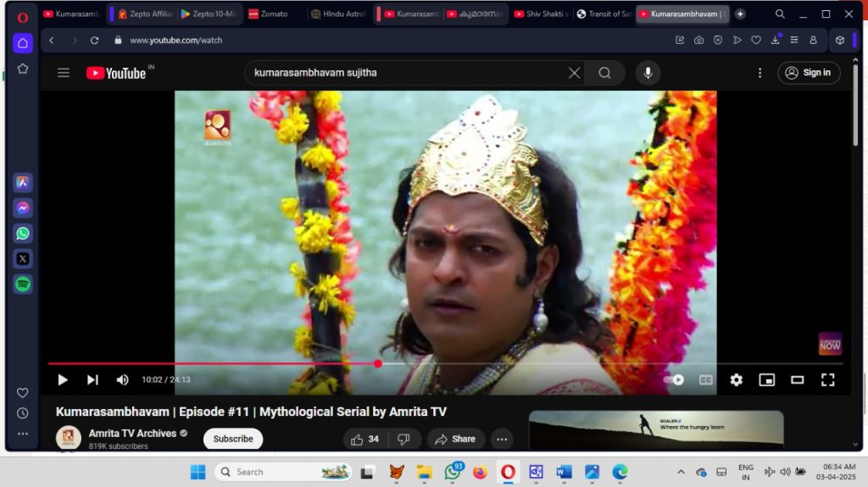Open the edit page icon in address bar

pos(680,41)
